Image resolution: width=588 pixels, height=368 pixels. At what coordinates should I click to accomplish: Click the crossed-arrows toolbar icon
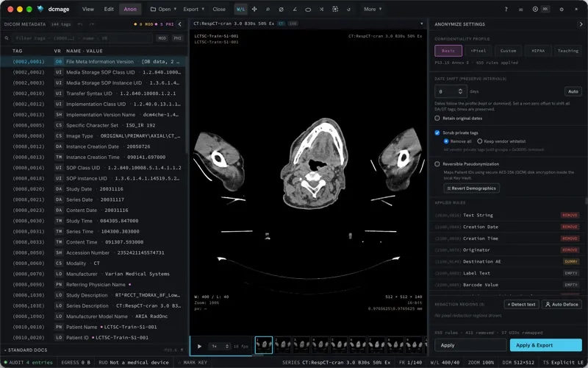[x=321, y=10]
